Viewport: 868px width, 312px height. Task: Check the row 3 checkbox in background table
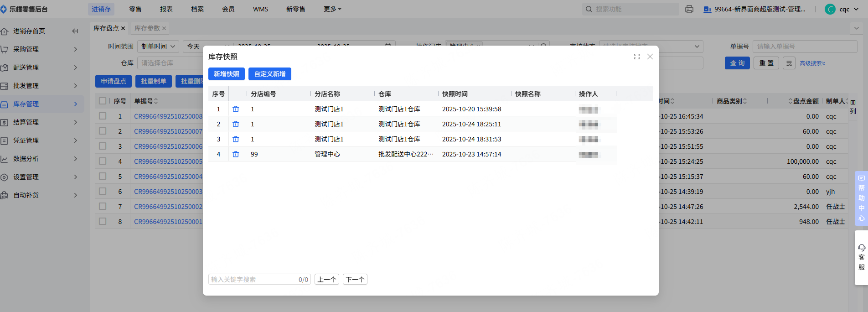tap(103, 146)
